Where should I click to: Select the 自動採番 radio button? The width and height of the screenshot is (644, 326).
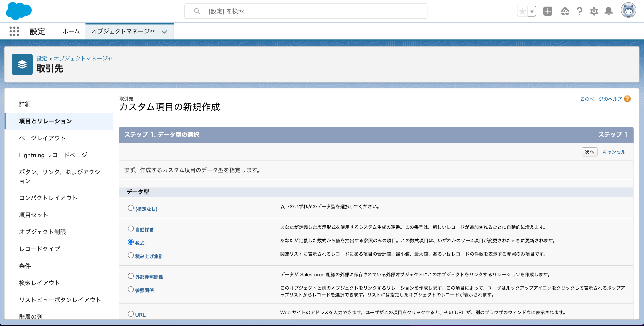[131, 229]
